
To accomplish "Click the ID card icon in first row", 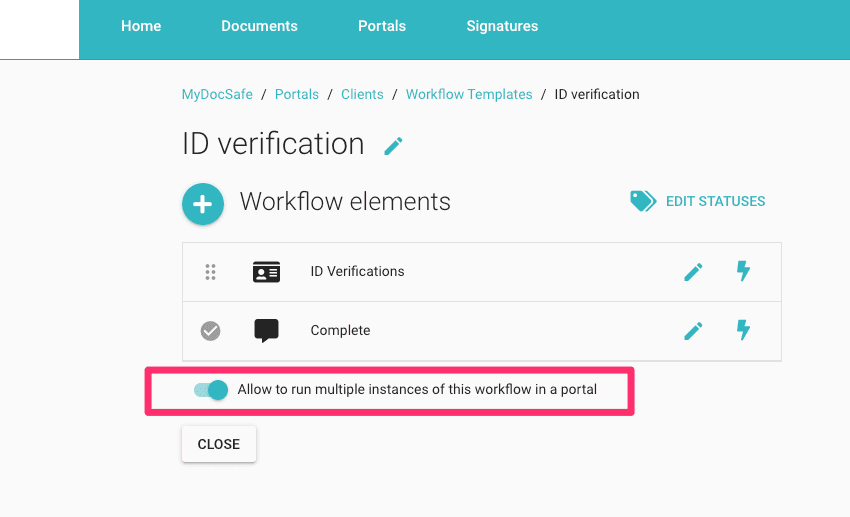I will (266, 272).
